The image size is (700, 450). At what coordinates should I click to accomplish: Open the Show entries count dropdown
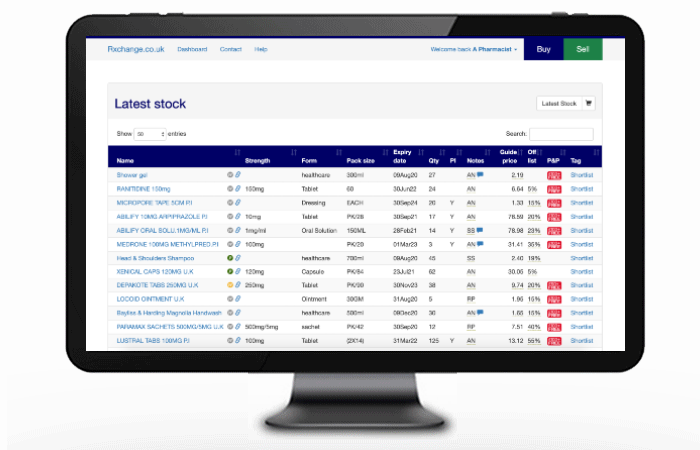point(150,133)
